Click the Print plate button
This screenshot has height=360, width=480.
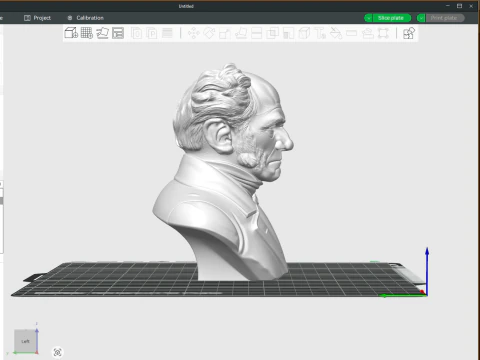pyautogui.click(x=444, y=18)
